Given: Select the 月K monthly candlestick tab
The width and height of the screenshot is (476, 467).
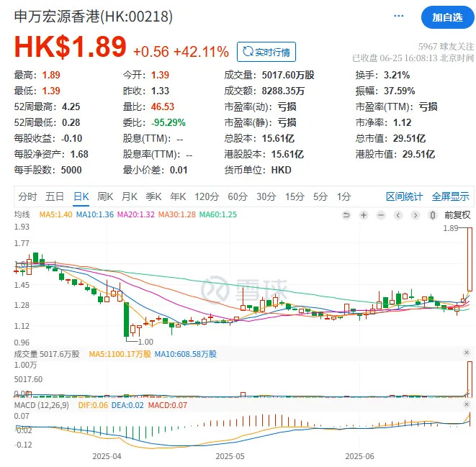Looking at the screenshot, I should [x=130, y=196].
